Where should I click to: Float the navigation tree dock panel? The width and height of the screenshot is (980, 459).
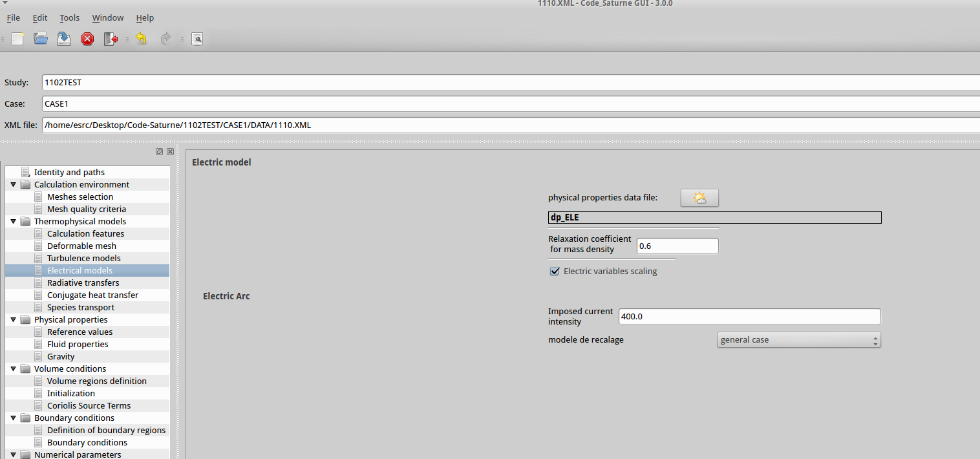[159, 151]
